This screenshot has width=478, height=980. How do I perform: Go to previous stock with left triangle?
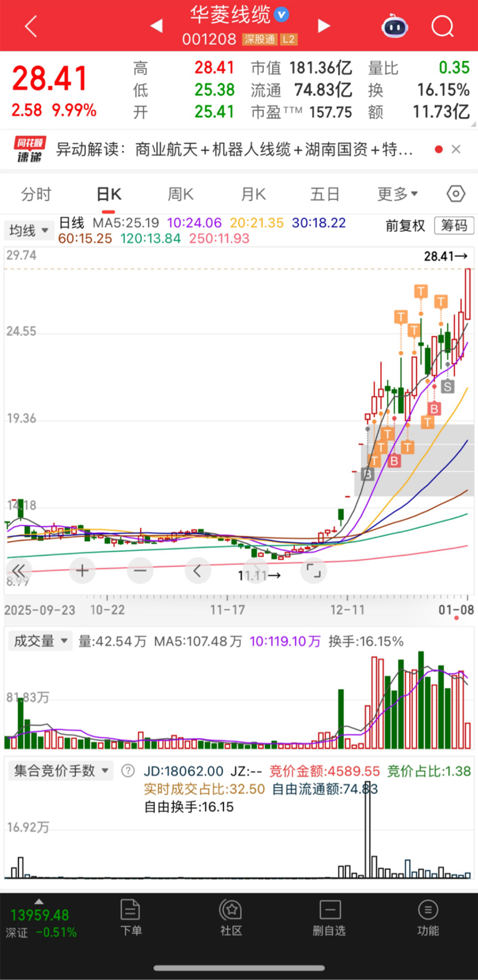tap(157, 26)
